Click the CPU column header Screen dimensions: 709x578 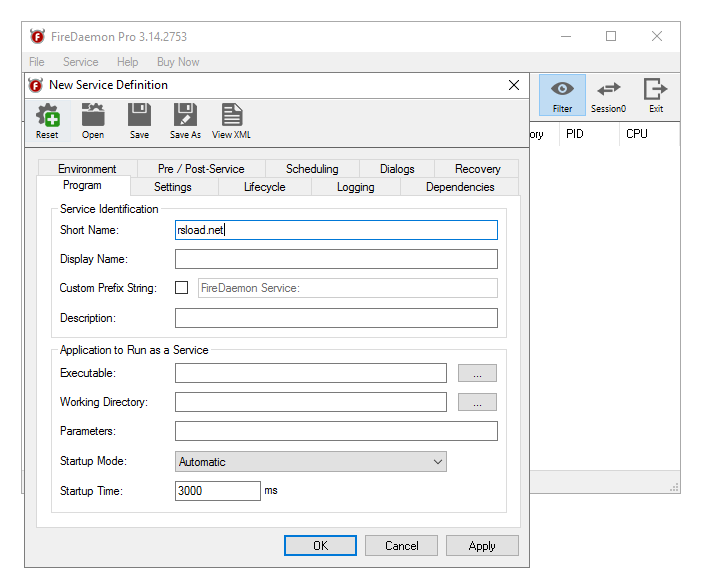pyautogui.click(x=649, y=134)
